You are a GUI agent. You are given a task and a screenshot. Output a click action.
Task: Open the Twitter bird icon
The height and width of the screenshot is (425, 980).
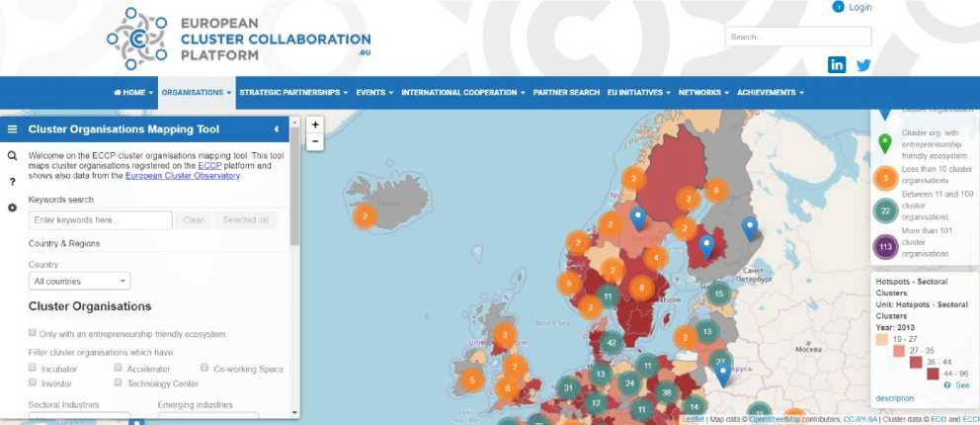coord(863,65)
